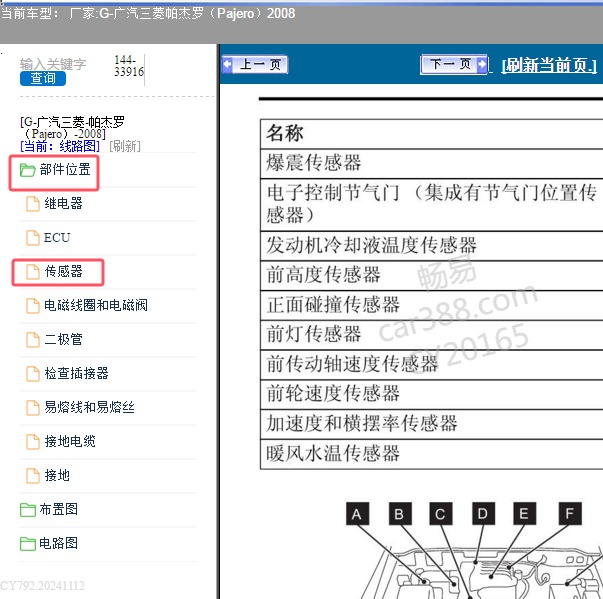
Task: Focus the 输入关键字 keyword input field
Action: click(53, 64)
